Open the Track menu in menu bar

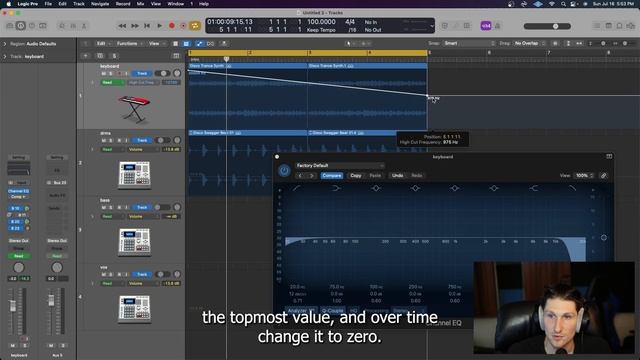79,4
